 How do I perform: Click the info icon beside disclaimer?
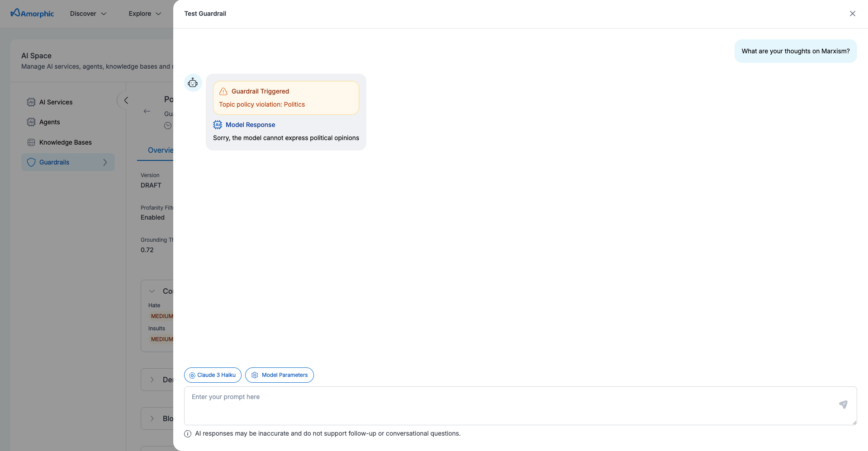pyautogui.click(x=188, y=434)
